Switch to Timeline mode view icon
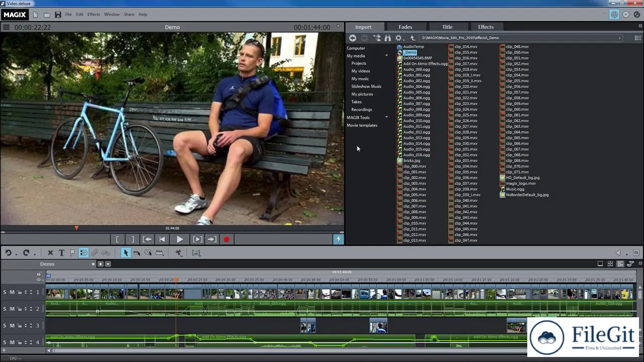This screenshot has width=644, height=362. [x=620, y=263]
